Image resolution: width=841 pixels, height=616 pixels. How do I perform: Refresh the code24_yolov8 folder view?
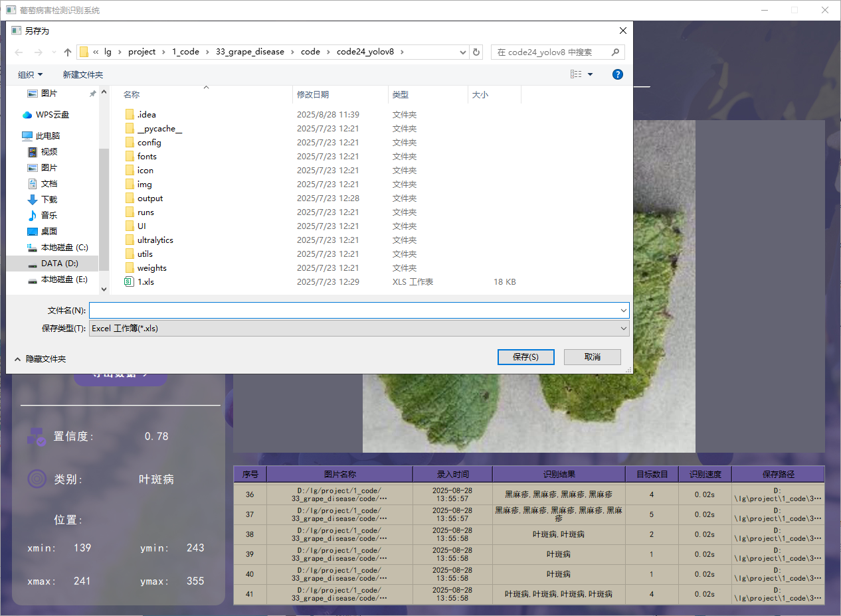coord(476,52)
